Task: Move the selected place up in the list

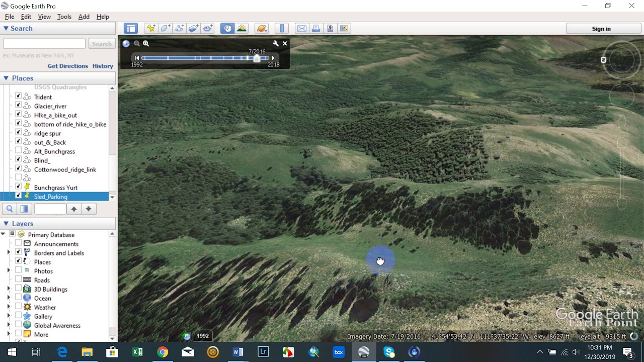Action: click(x=74, y=209)
